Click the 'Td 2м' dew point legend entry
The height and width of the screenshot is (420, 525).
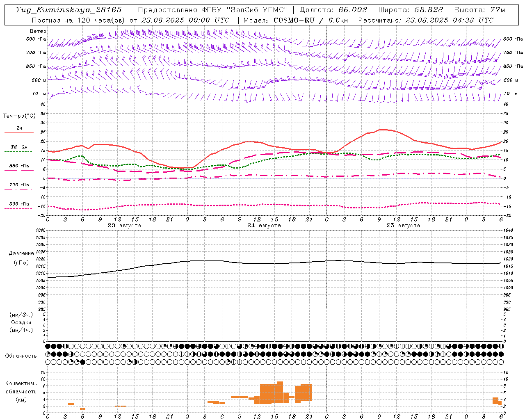click(19, 147)
